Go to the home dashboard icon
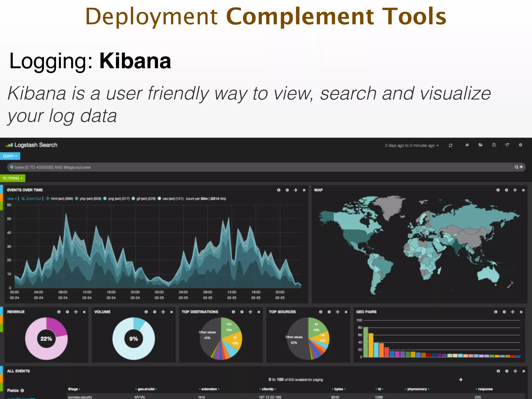The image size is (532, 399). point(467,145)
